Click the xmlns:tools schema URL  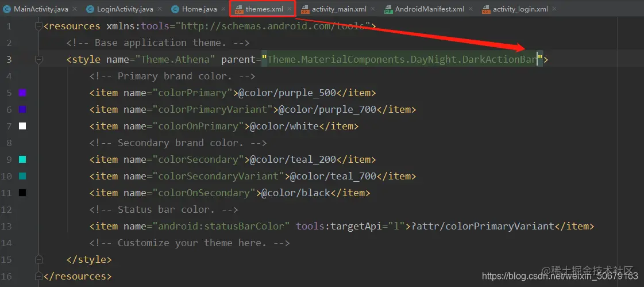(x=273, y=26)
